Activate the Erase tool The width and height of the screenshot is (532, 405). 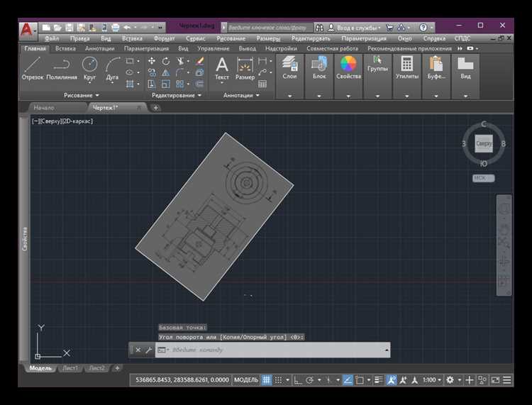tap(199, 61)
